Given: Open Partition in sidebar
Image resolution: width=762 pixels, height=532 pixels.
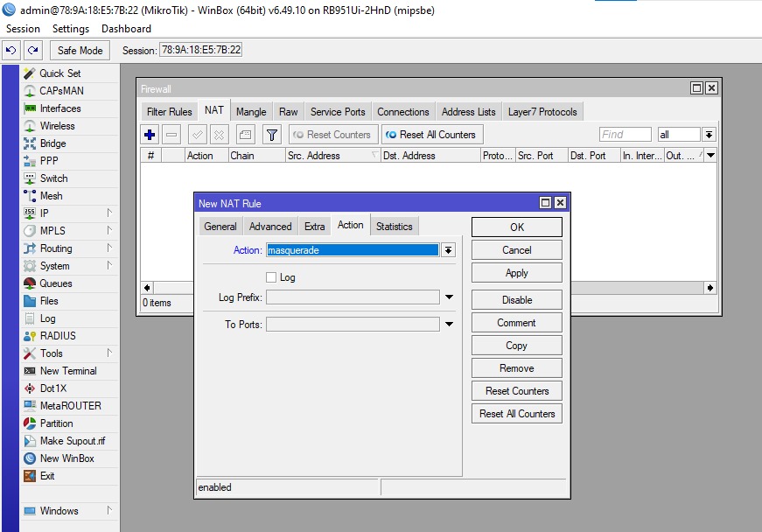Looking at the screenshot, I should pos(69,423).
